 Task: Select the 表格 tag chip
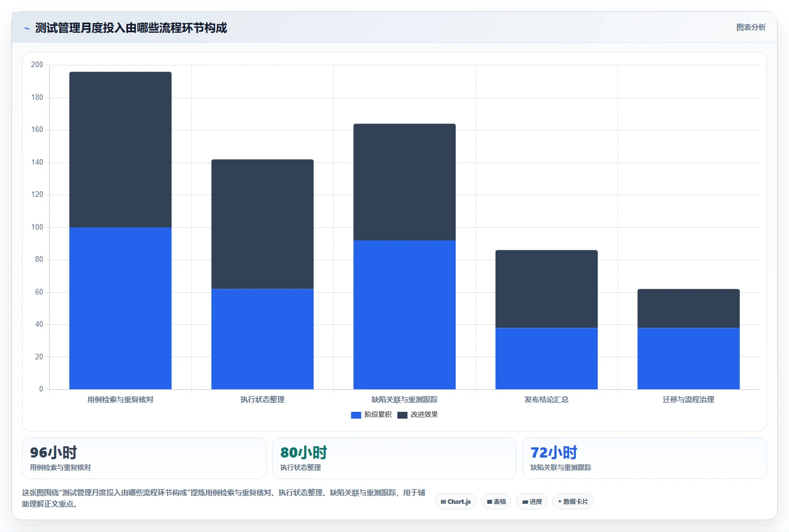coord(496,502)
